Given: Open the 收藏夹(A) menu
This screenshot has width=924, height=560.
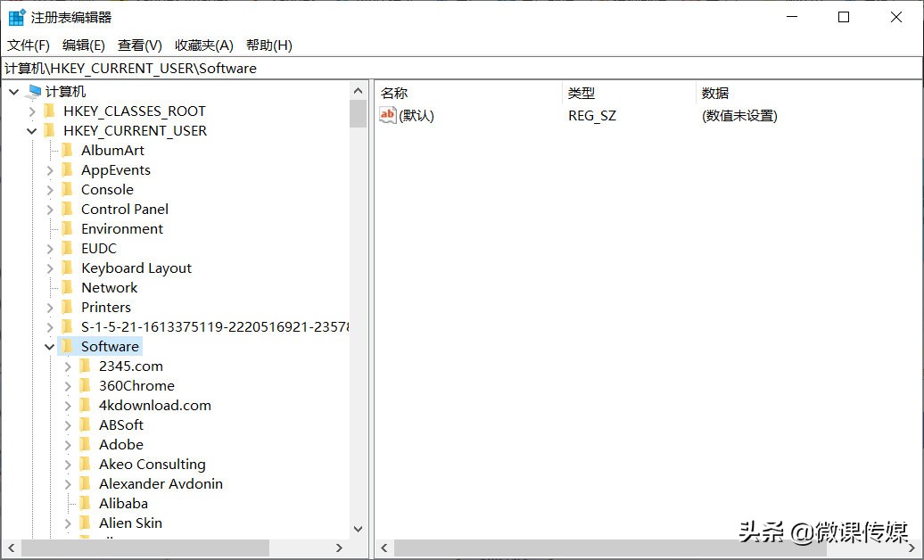Looking at the screenshot, I should pos(204,45).
